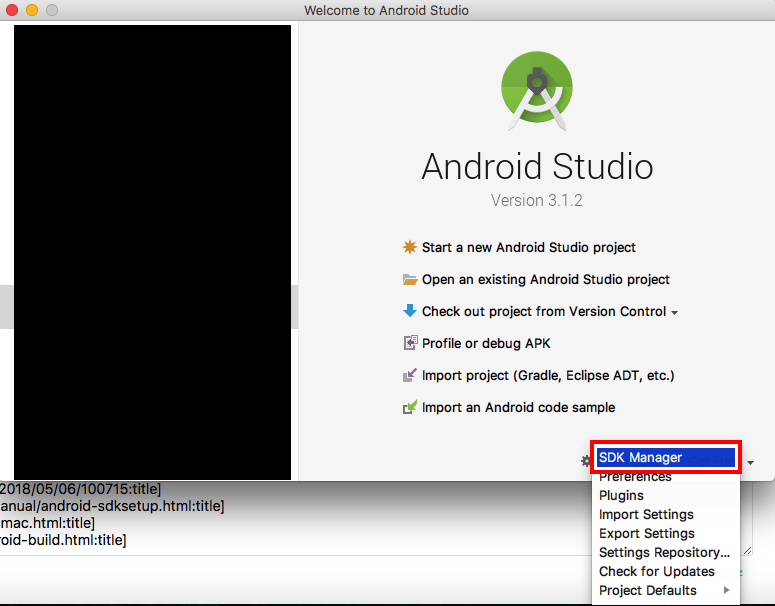The height and width of the screenshot is (606, 775).
Task: Select Profile or debug APK
Action: [x=486, y=343]
